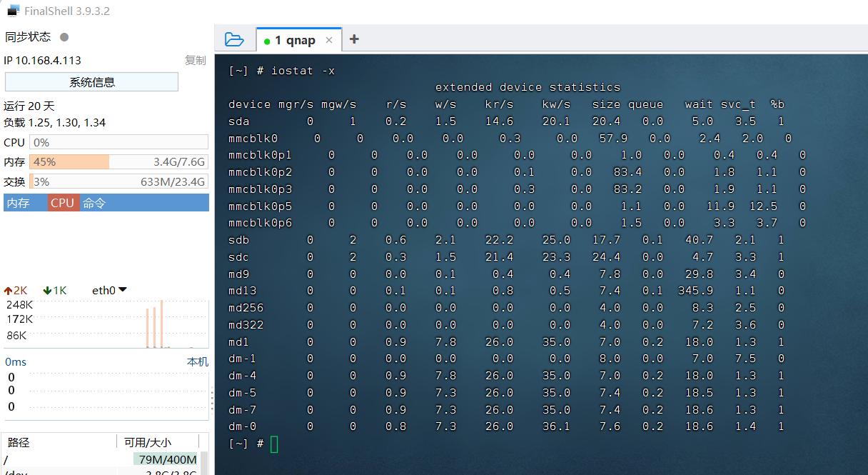Add a new tab with plus icon
Viewport: 868px width, 475px height.
pos(353,39)
